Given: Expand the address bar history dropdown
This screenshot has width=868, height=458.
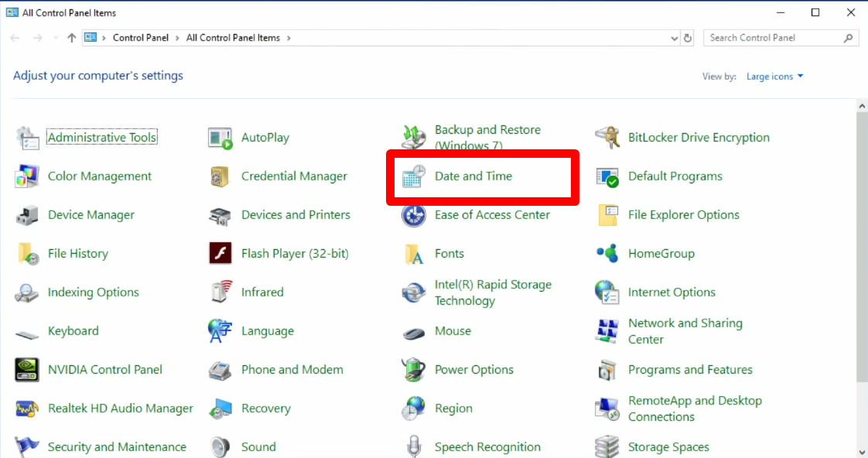Looking at the screenshot, I should pyautogui.click(x=674, y=38).
